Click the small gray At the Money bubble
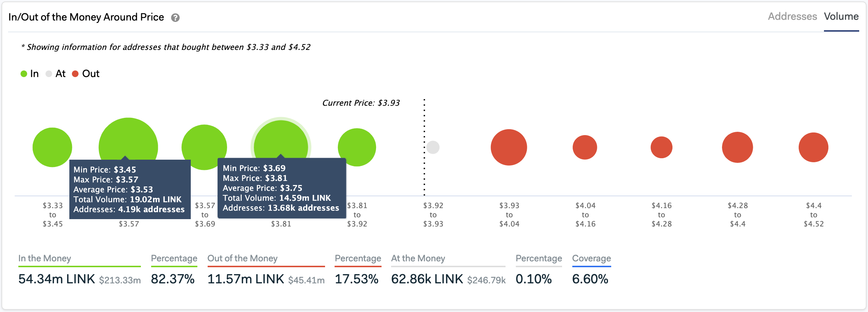 [x=433, y=147]
